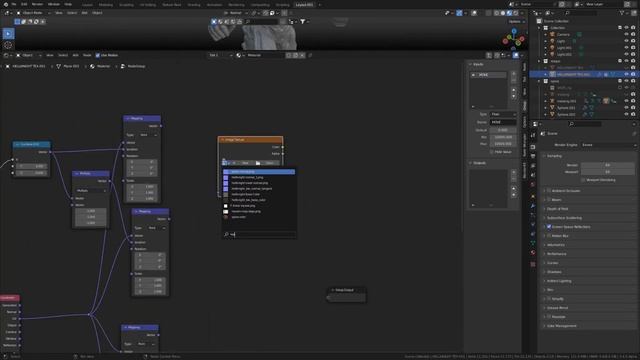Click the Blender logo icon

click(6, 4)
